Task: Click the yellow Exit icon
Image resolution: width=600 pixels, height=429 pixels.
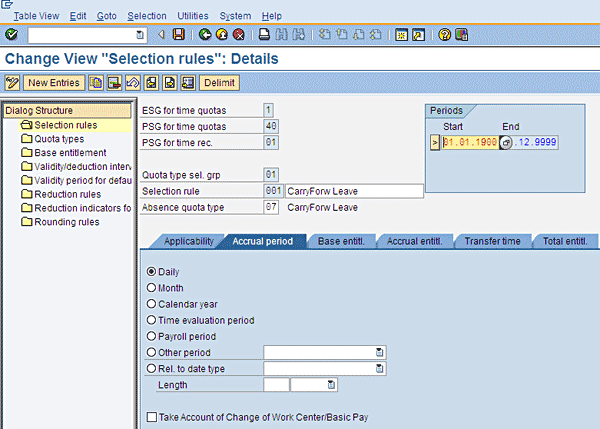Action: coord(222,35)
